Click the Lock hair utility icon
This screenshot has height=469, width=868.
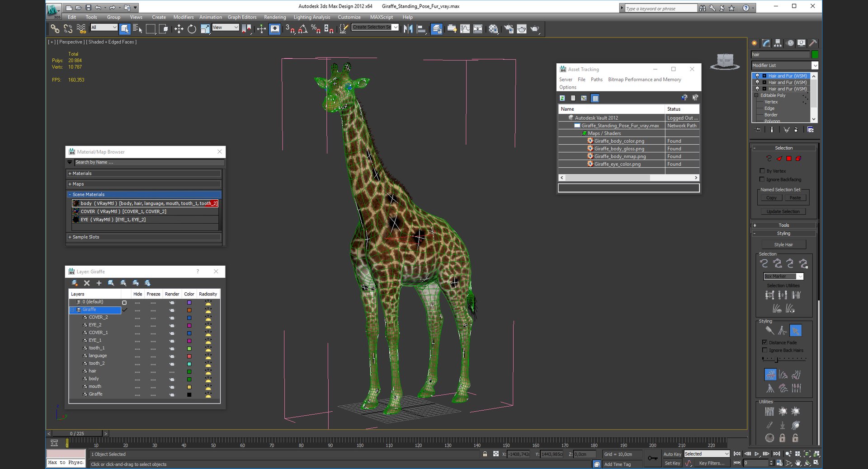coord(783,438)
